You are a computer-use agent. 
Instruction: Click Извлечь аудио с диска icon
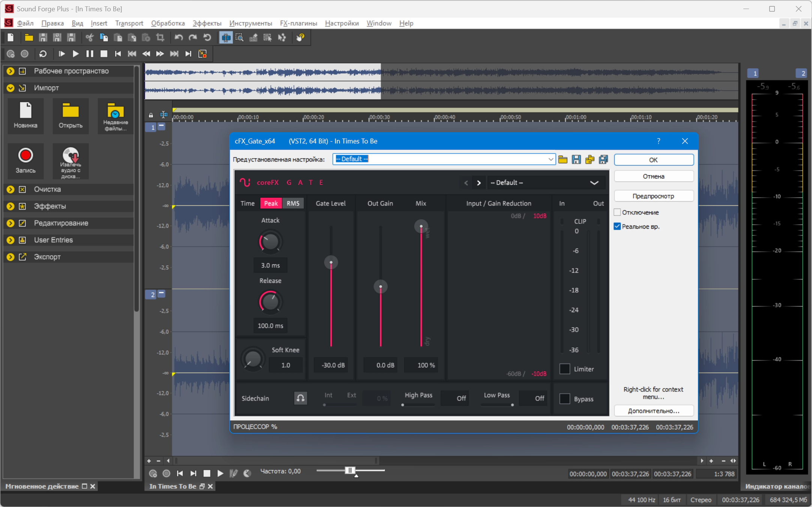[x=71, y=161]
